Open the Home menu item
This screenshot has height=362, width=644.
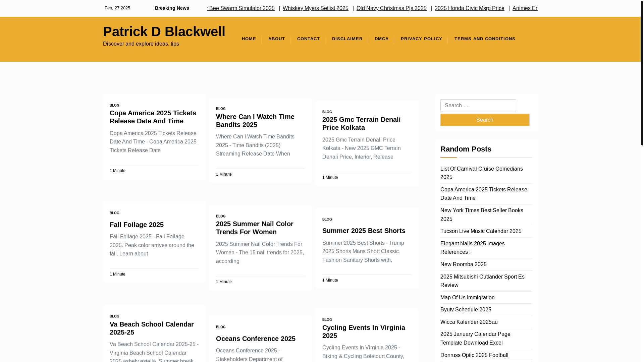pyautogui.click(x=249, y=39)
